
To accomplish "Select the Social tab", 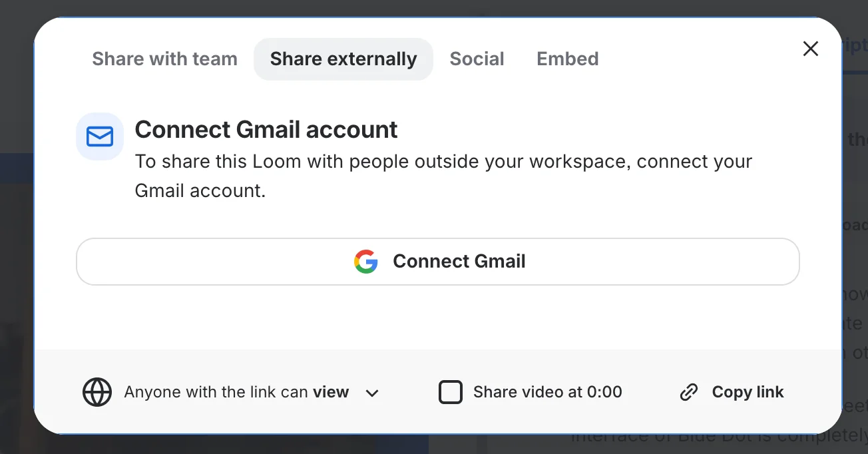I will point(477,59).
